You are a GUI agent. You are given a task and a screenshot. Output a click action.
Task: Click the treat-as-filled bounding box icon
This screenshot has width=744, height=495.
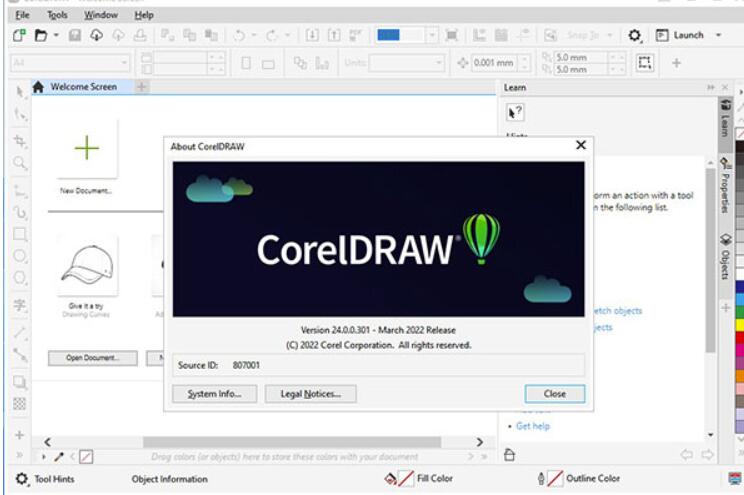click(644, 63)
